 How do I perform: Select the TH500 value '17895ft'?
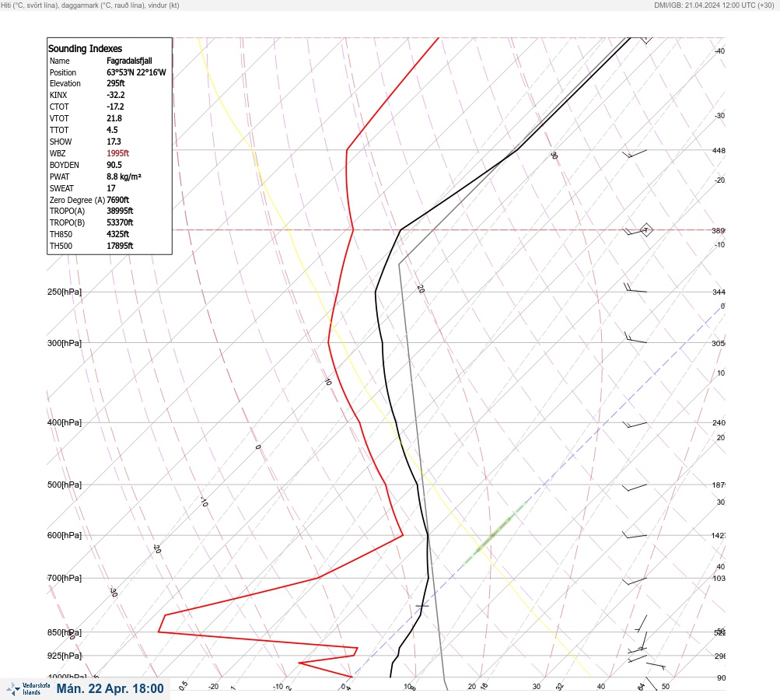120,247
